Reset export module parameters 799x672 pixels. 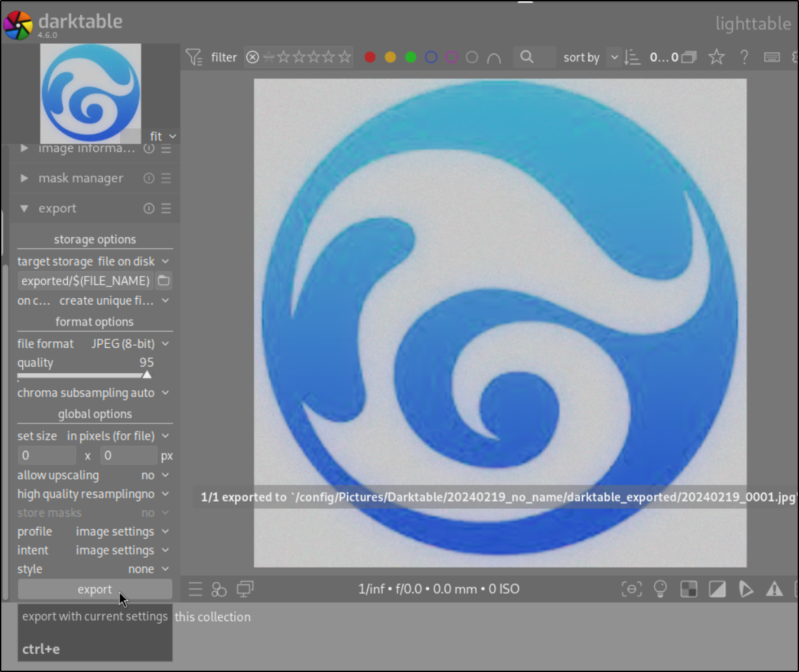(149, 208)
